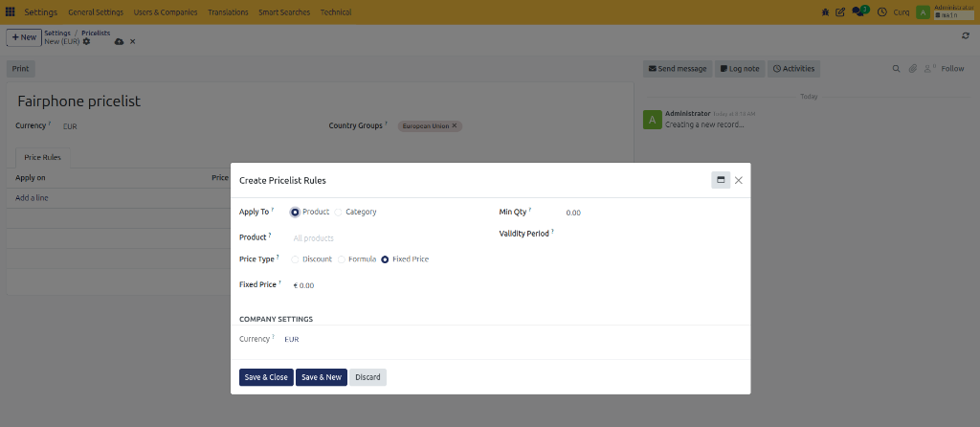Click the Log note button

pos(740,69)
